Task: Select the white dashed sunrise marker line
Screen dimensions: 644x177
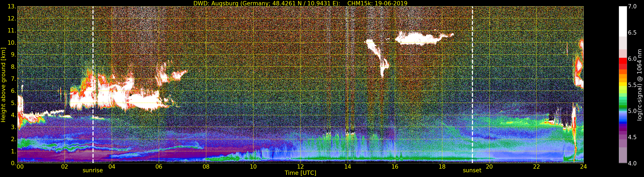Action: click(x=93, y=85)
